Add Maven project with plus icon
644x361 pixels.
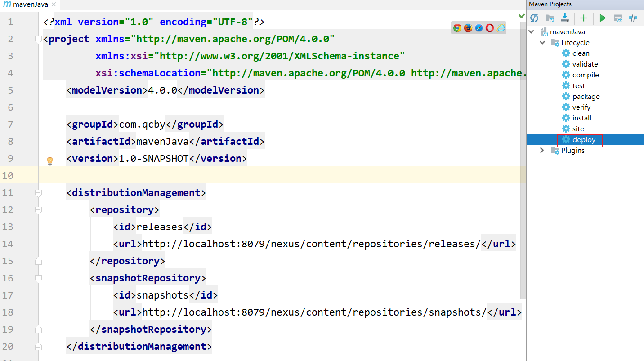[584, 18]
